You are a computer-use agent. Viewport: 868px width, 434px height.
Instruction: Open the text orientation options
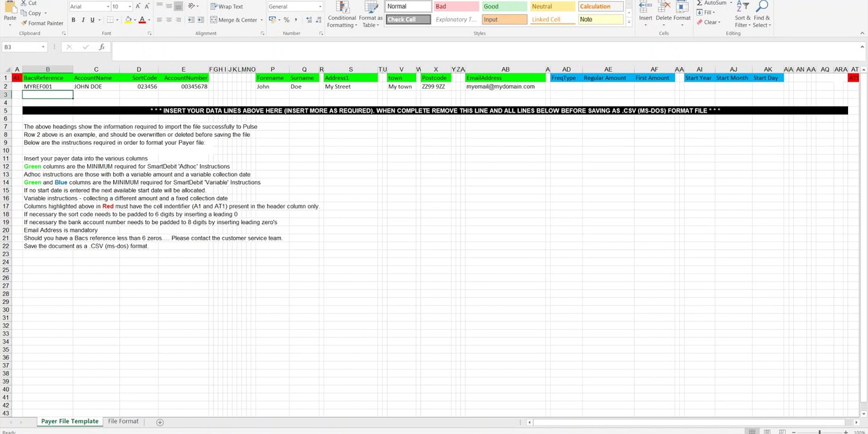pyautogui.click(x=193, y=6)
